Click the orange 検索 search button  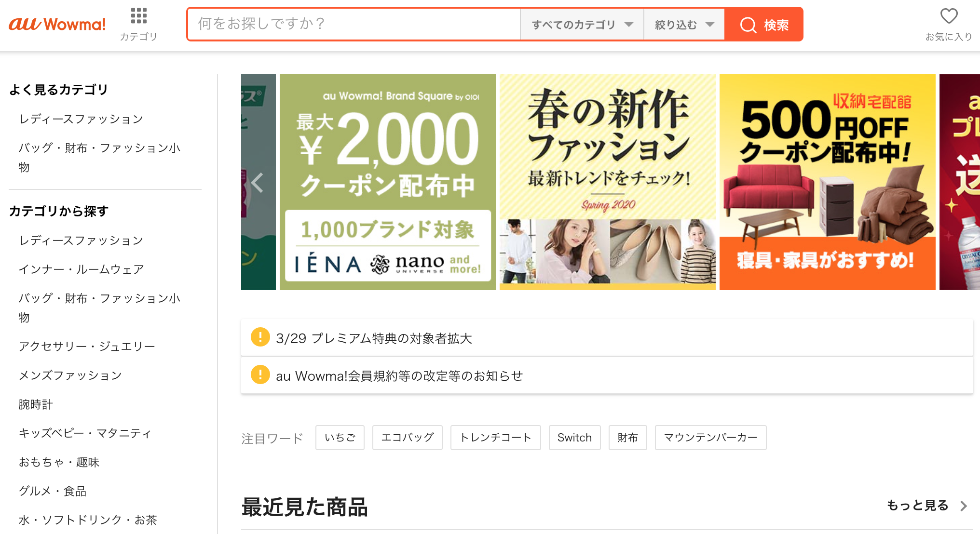764,25
